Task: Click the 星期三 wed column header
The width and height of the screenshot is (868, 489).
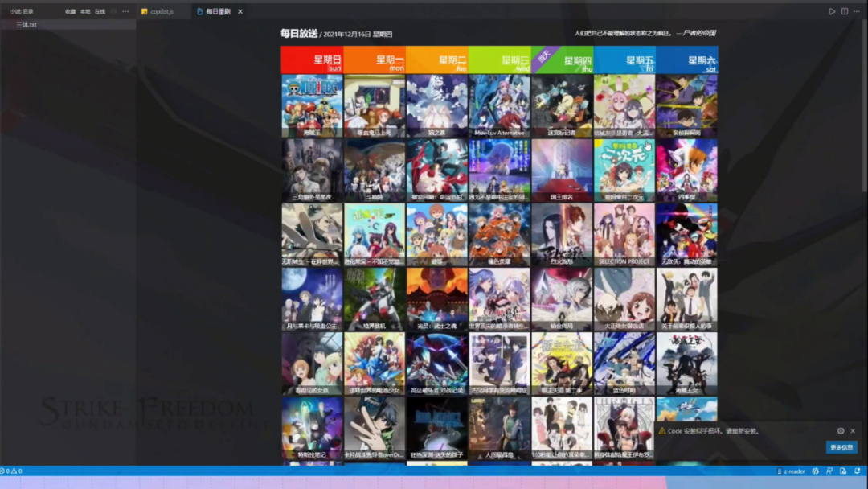Action: pyautogui.click(x=500, y=60)
